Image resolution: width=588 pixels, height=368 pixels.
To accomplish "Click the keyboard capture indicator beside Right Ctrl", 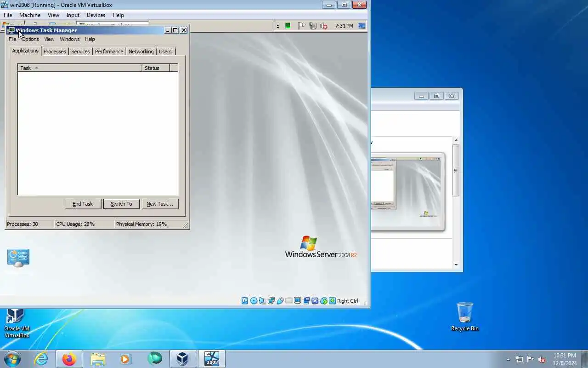I will pyautogui.click(x=332, y=301).
